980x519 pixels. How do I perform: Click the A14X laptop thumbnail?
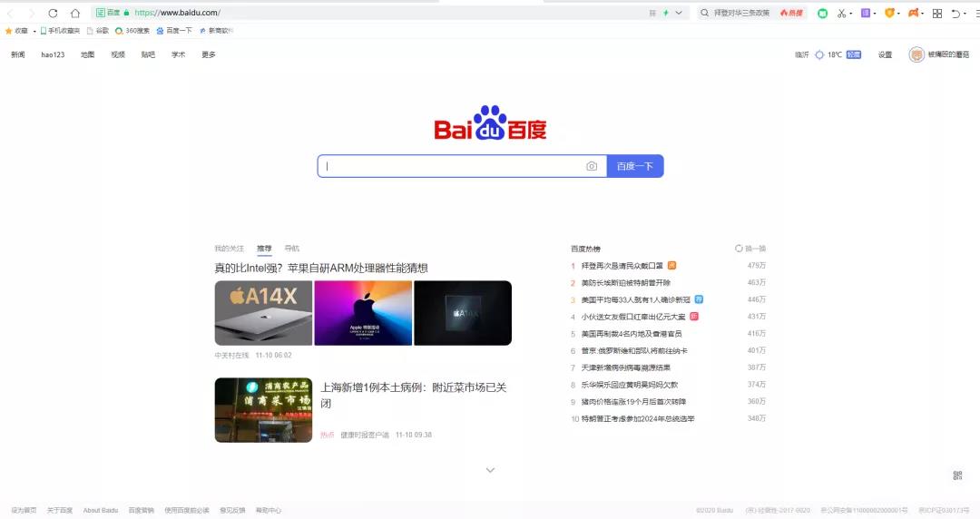263,313
